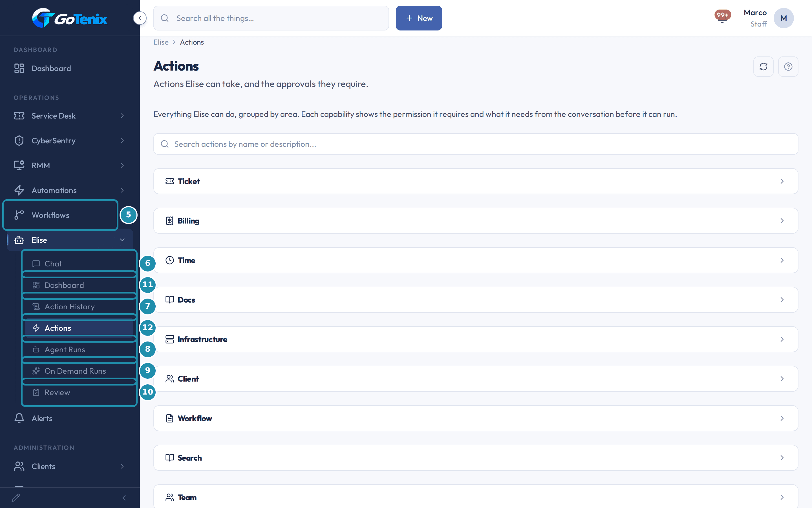Open On Demand Runs menu item
This screenshot has width=812, height=508.
[x=79, y=371]
